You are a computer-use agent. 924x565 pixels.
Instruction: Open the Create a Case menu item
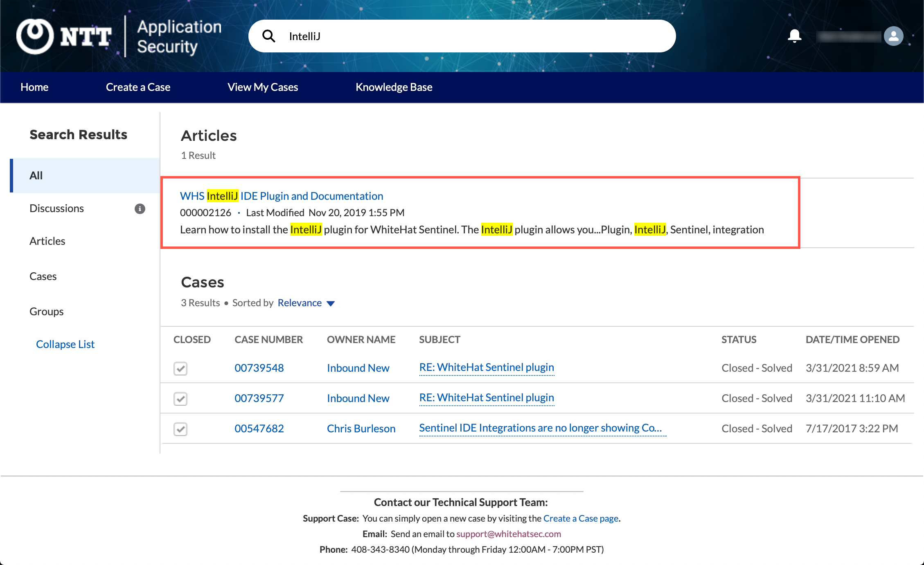138,87
